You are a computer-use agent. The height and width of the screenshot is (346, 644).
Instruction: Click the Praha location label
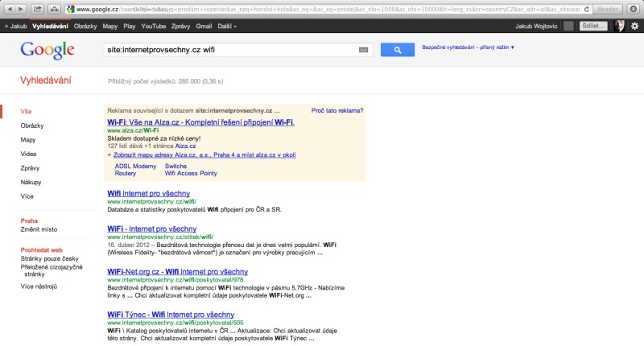point(29,220)
